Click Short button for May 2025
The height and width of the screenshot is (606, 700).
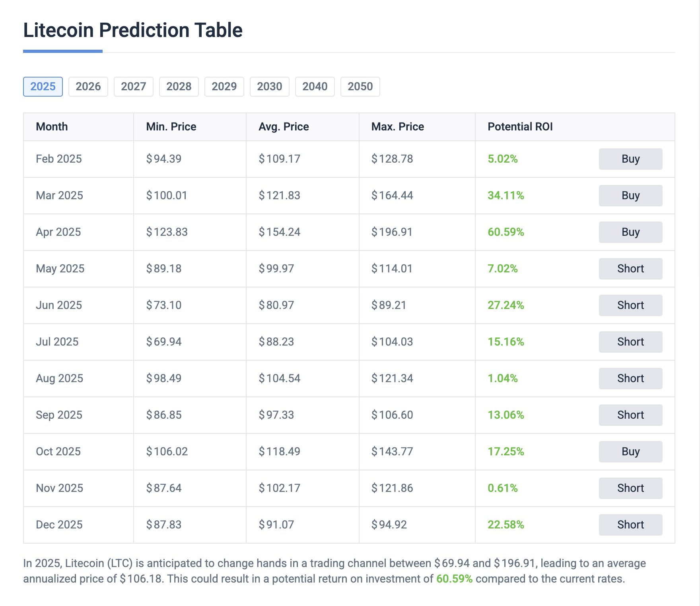pos(631,269)
